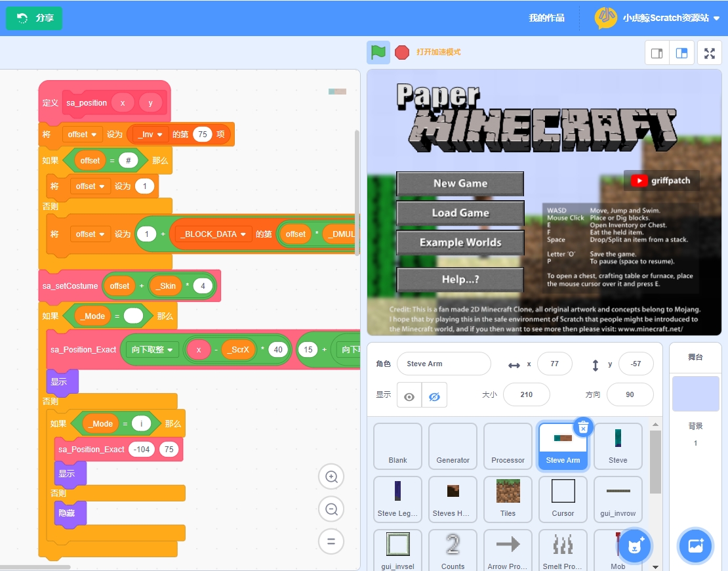Click the user avatar icon
This screenshot has width=728, height=571.
pos(605,18)
